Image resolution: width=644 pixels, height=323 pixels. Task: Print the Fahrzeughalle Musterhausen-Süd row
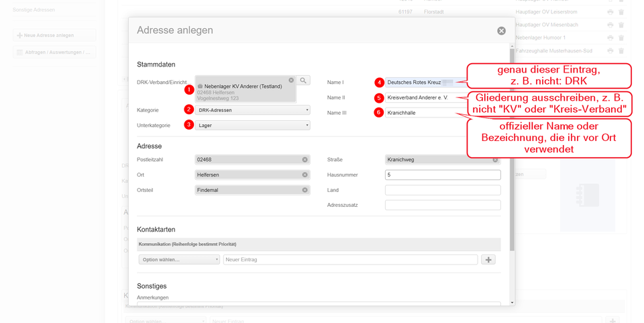pos(610,51)
